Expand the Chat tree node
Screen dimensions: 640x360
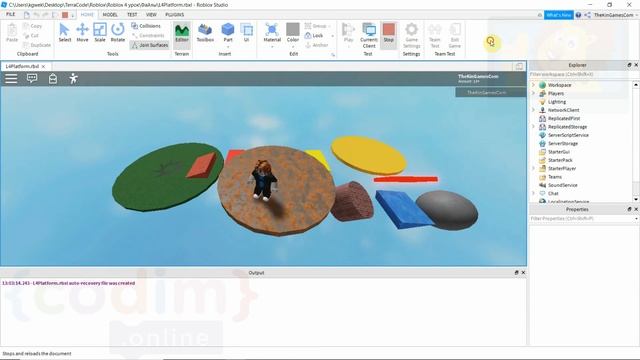click(533, 193)
